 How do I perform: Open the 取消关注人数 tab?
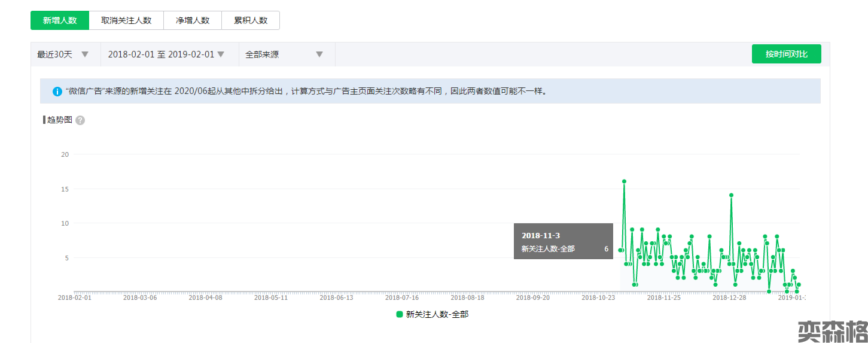click(126, 20)
